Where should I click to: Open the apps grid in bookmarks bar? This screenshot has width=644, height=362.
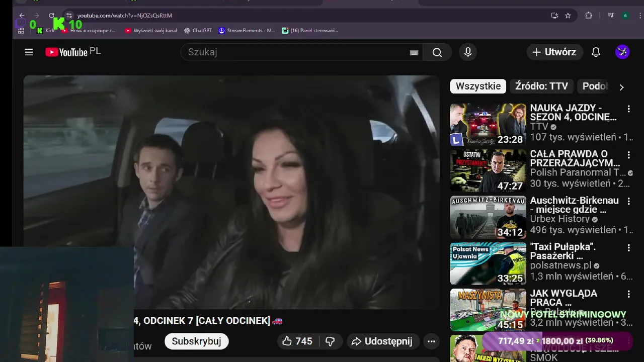click(21, 31)
